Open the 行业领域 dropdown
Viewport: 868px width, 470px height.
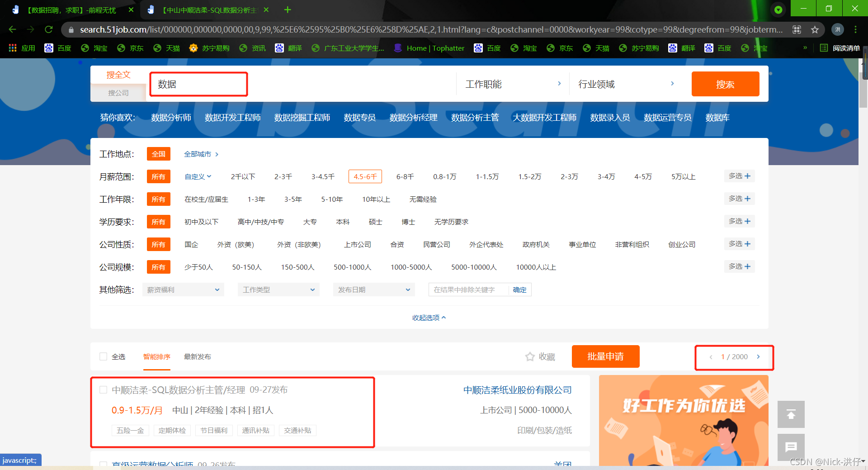[x=626, y=84]
